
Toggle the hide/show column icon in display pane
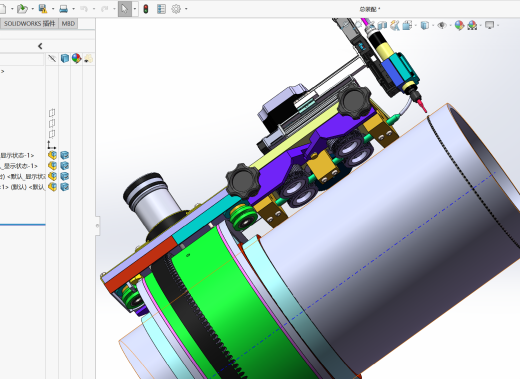click(52, 59)
